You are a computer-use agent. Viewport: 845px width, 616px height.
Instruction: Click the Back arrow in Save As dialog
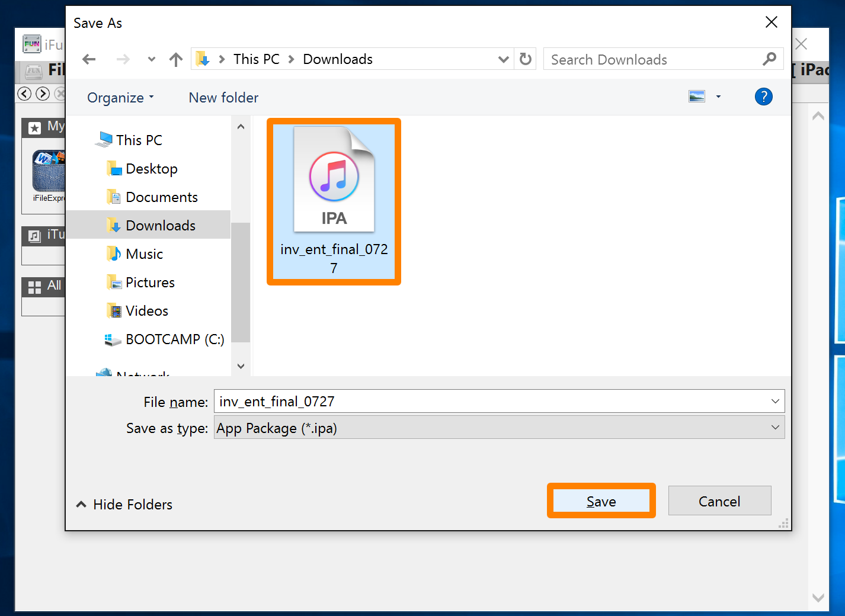click(x=89, y=59)
